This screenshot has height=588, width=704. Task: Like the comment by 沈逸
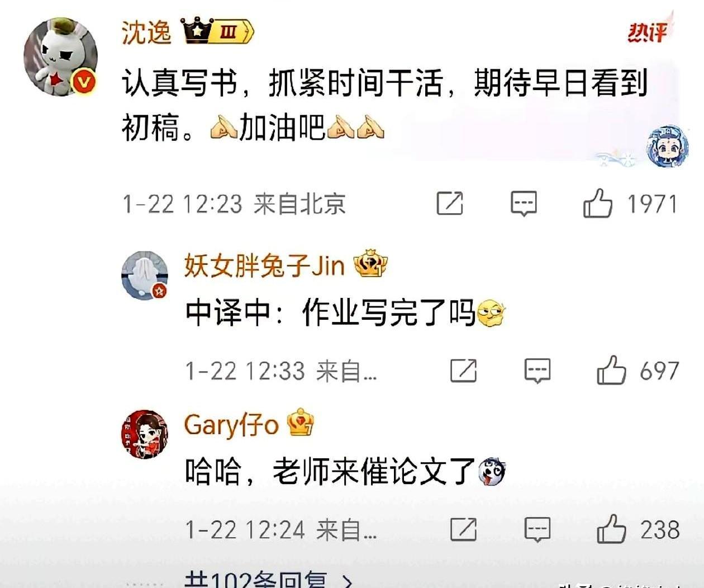tap(598, 203)
